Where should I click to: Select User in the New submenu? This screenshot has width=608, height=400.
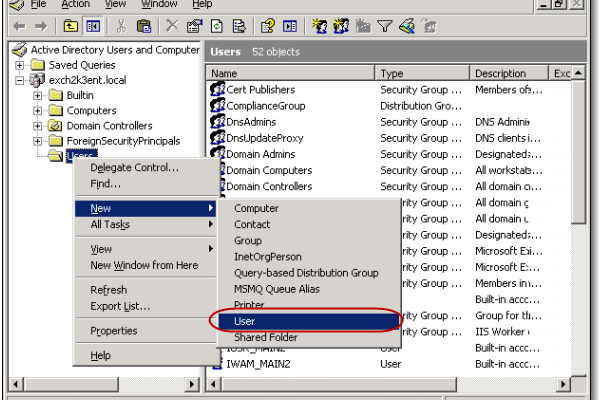[245, 321]
